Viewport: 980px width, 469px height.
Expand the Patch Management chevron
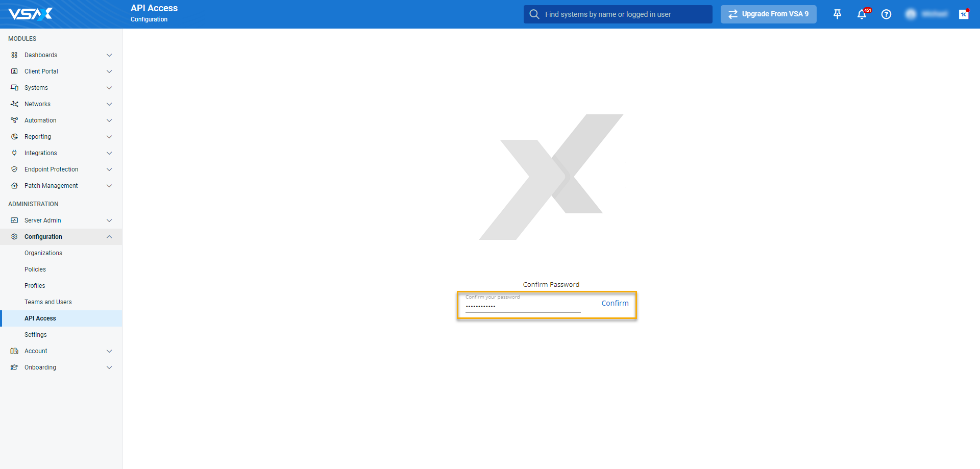(x=109, y=186)
